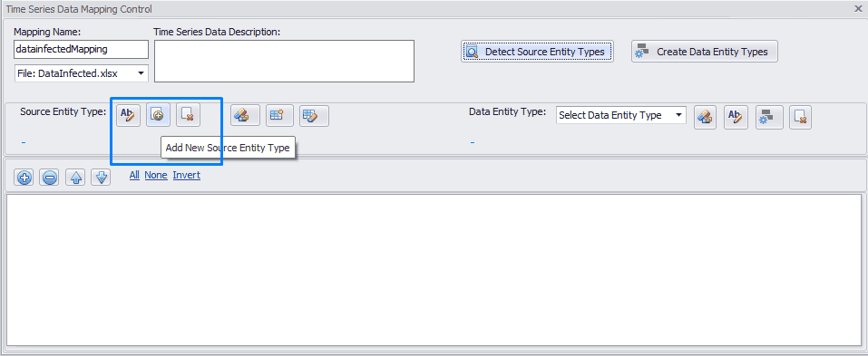Click Create Data Entity Types button
The image size is (868, 356).
pyautogui.click(x=704, y=52)
